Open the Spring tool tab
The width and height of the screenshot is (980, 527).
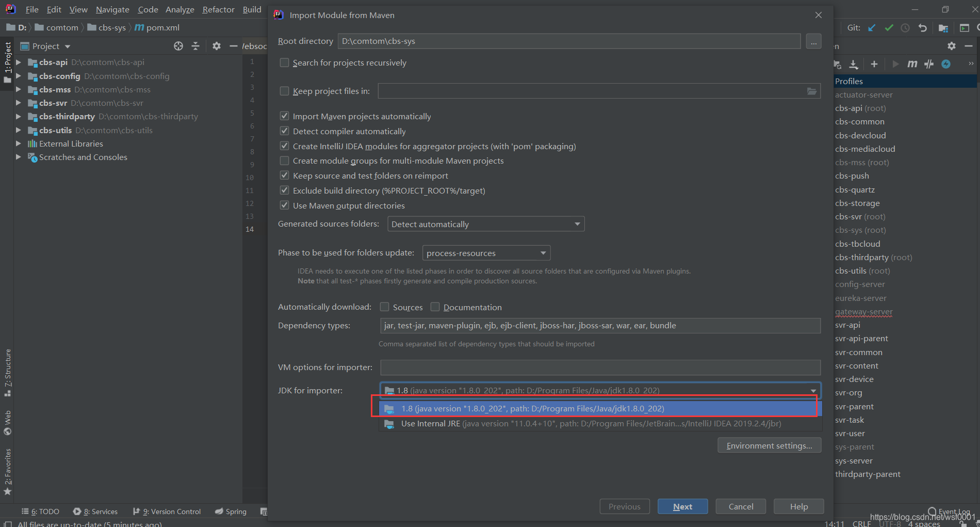click(x=231, y=512)
